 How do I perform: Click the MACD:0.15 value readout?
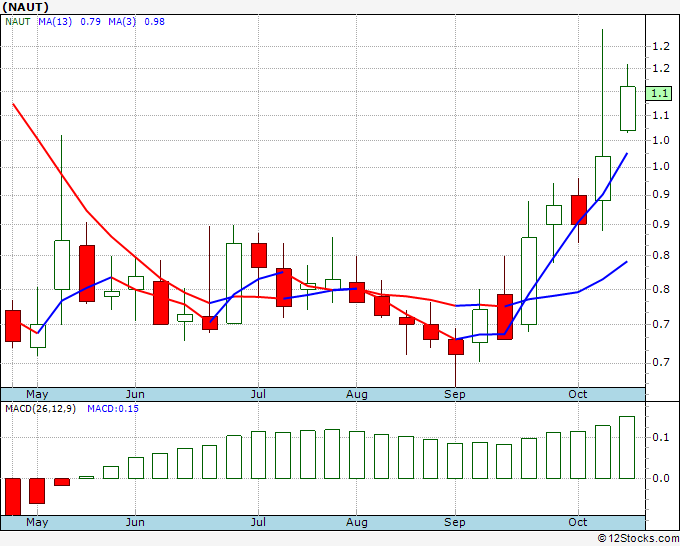pyautogui.click(x=113, y=409)
